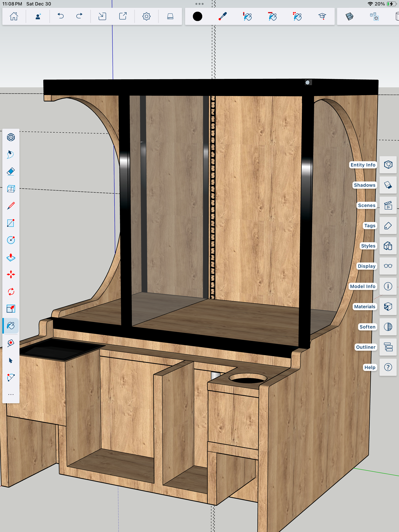Click the eyedropper sample material tool
Screen dimensions: 399x532
223,16
